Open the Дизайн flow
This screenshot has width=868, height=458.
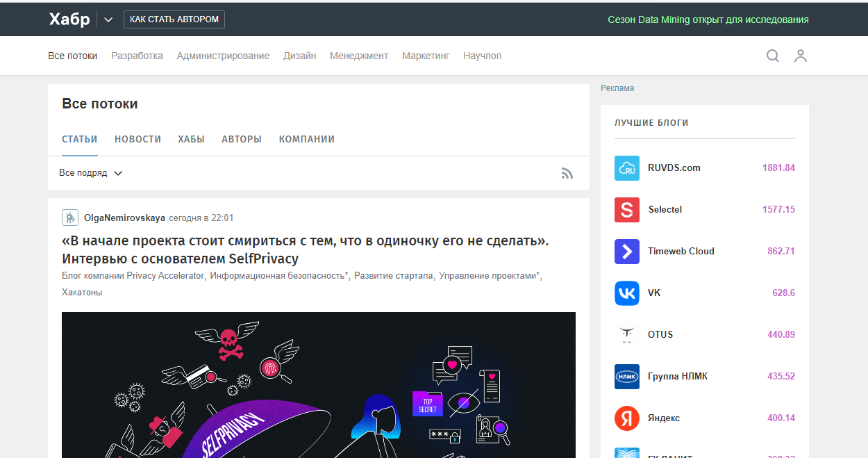click(x=299, y=56)
